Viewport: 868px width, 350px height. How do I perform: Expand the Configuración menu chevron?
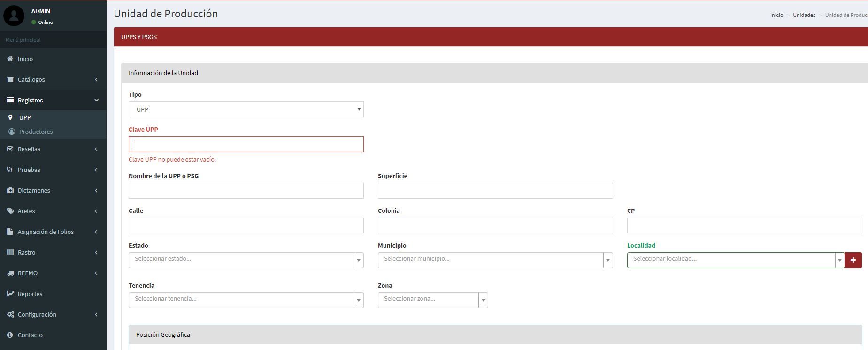tap(96, 314)
